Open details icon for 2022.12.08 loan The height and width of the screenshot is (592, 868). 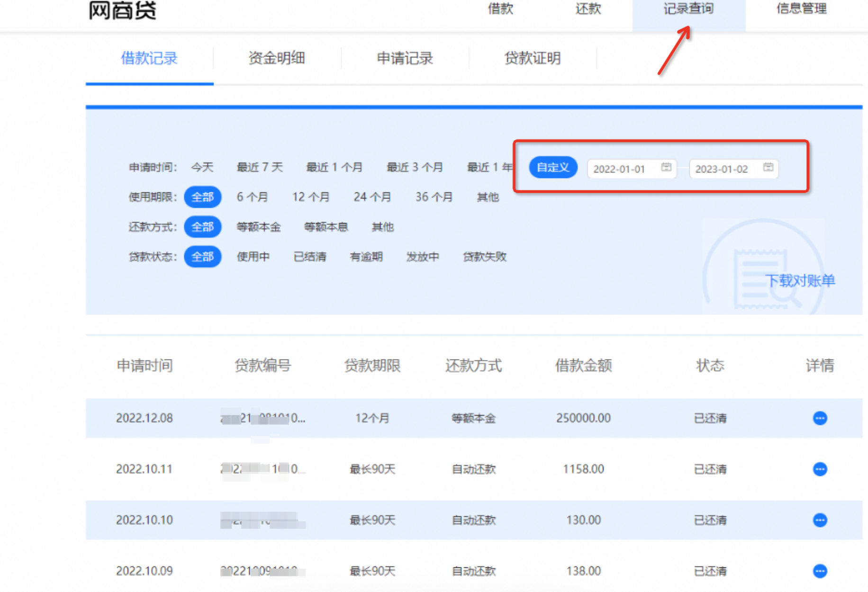(820, 418)
